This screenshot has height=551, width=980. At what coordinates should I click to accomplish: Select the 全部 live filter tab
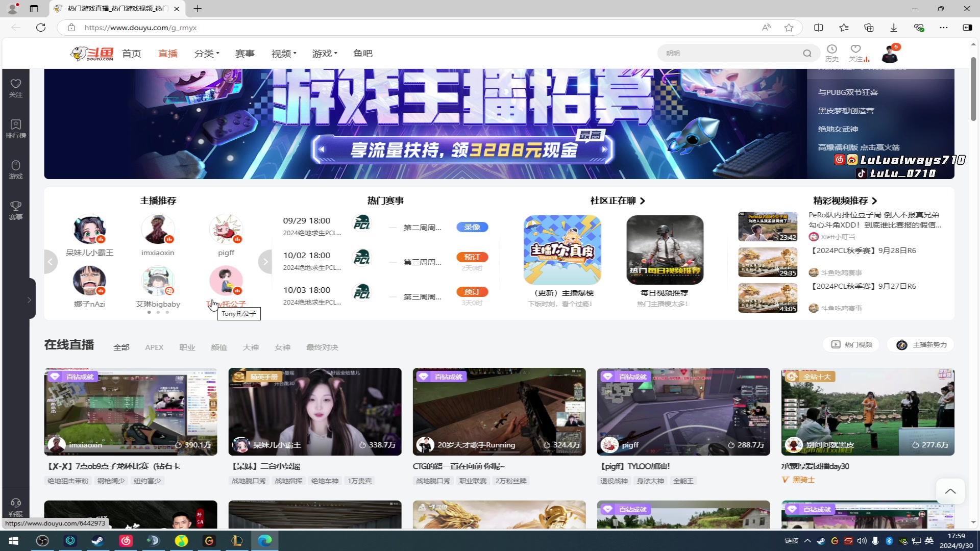(121, 347)
